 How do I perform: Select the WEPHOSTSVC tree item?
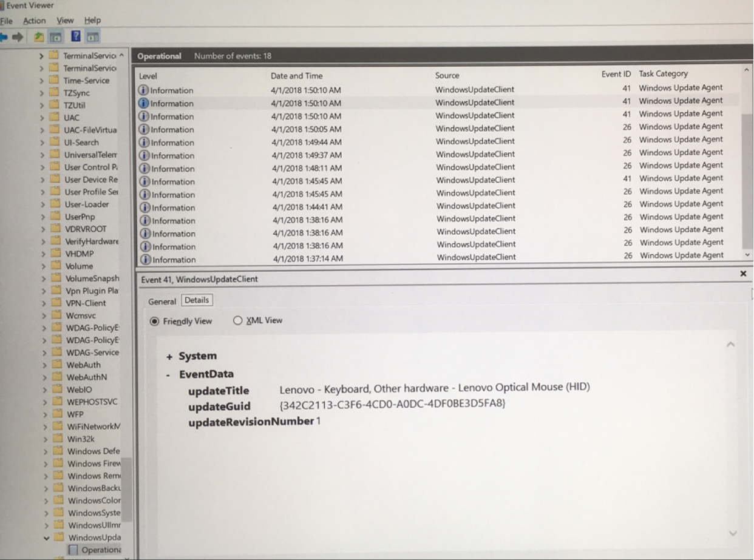92,402
